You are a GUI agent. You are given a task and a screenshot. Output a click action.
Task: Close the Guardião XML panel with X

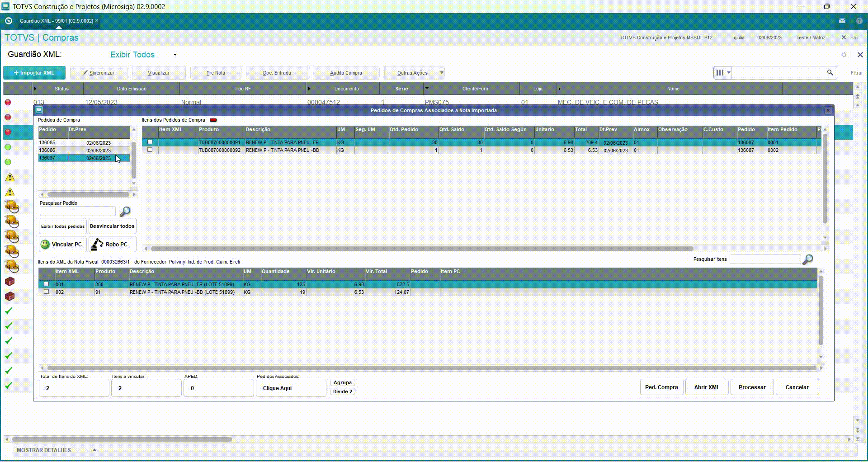pos(860,55)
